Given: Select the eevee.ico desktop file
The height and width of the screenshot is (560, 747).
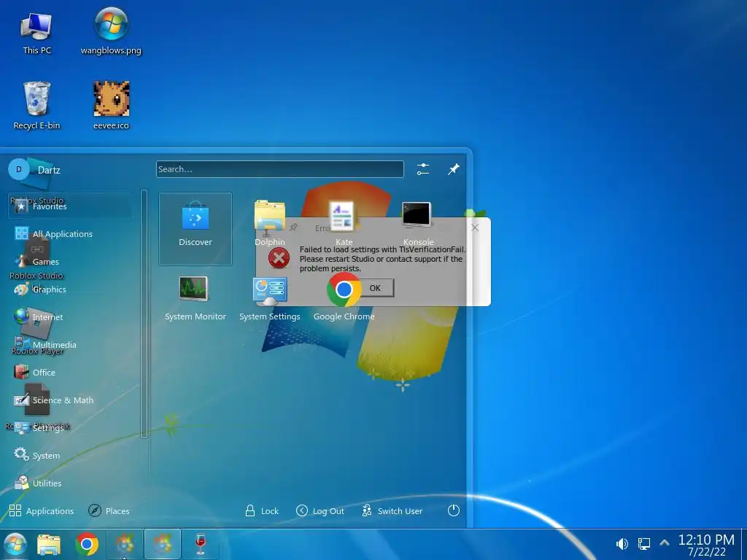Looking at the screenshot, I should (x=111, y=105).
